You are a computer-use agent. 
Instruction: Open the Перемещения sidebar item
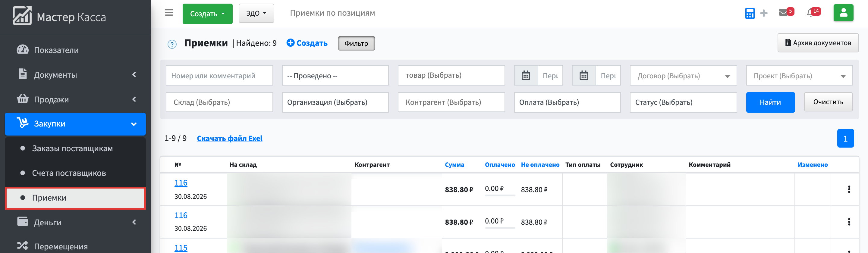75,246
